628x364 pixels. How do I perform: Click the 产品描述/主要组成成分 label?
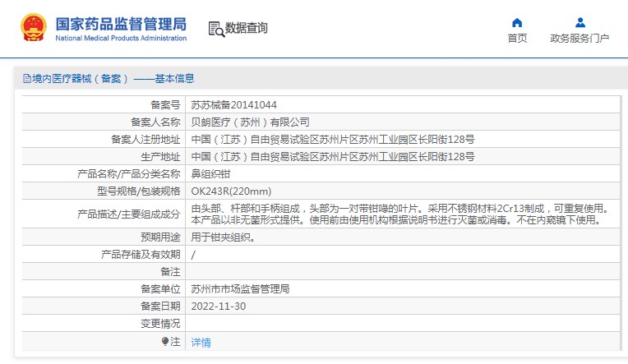(x=129, y=214)
